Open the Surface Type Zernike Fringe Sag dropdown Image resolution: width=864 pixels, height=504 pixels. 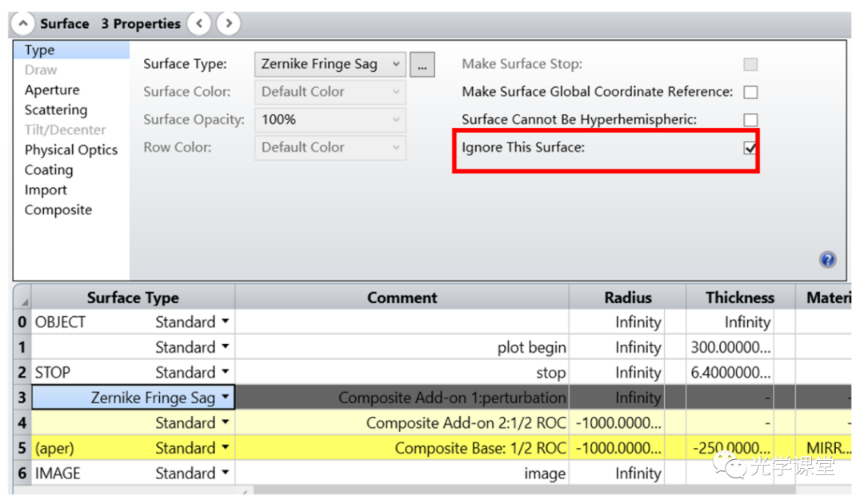point(330,65)
